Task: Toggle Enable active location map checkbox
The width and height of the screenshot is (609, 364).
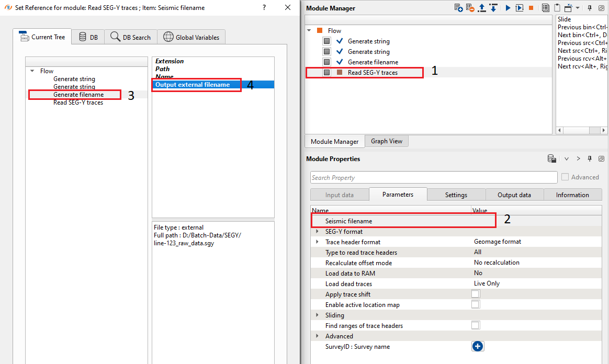Action: pos(476,304)
